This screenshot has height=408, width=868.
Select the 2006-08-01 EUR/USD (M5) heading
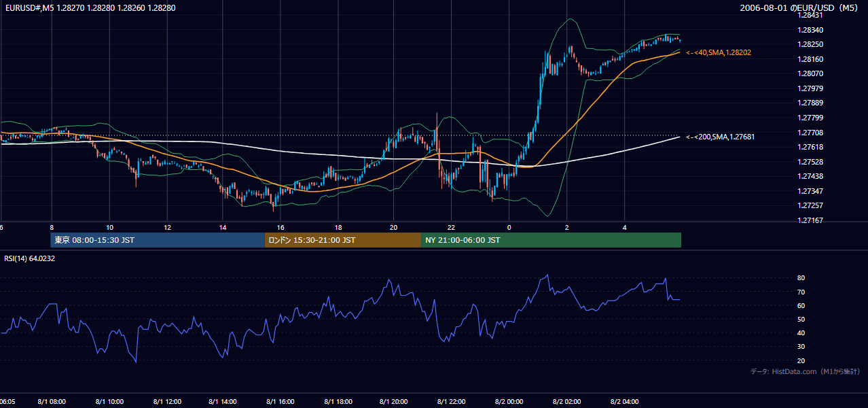click(x=800, y=8)
